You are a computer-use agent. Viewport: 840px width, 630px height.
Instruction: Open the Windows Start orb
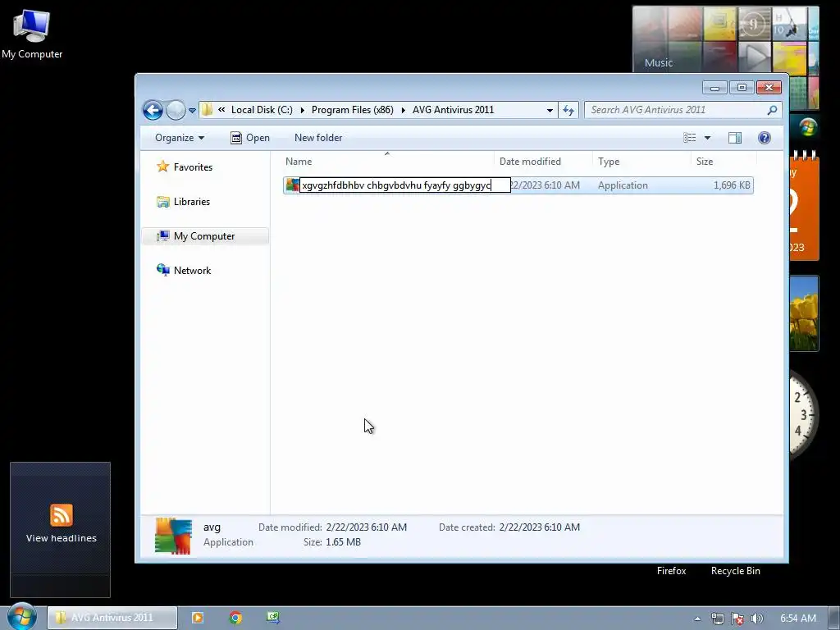[x=21, y=617]
